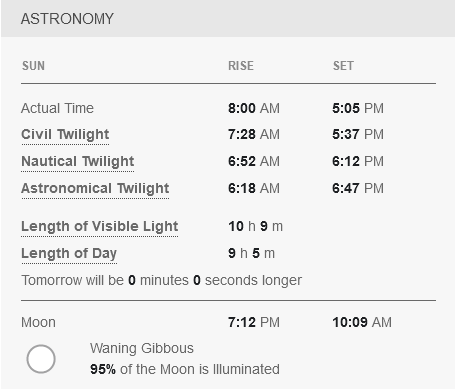455x389 pixels.
Task: Click the SUN column heading
Action: 33,66
